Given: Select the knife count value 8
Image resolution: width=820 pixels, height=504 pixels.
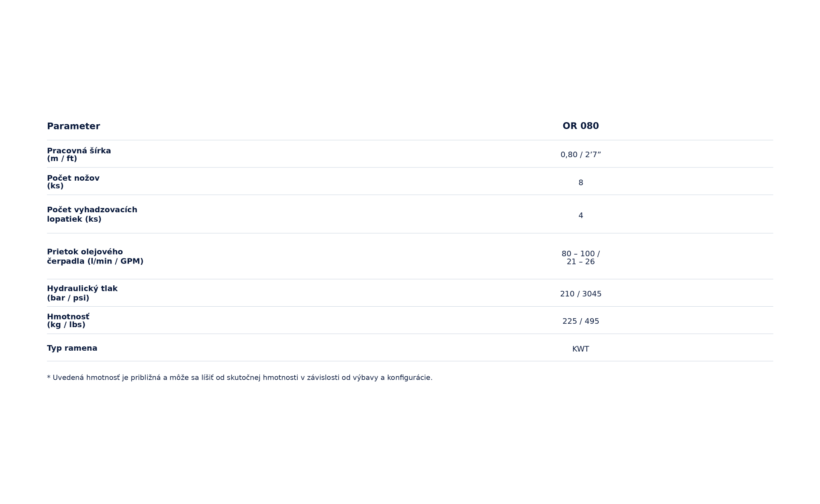Looking at the screenshot, I should (x=580, y=183).
